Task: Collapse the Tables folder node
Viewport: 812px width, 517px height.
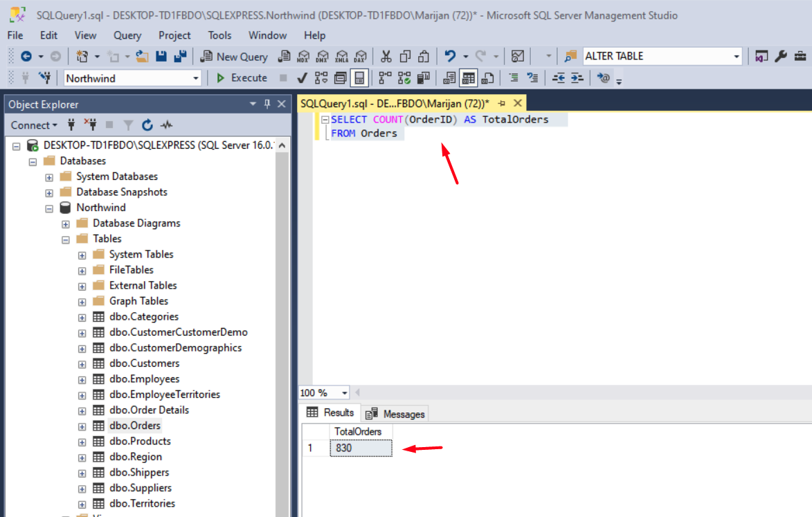Action: [x=66, y=239]
